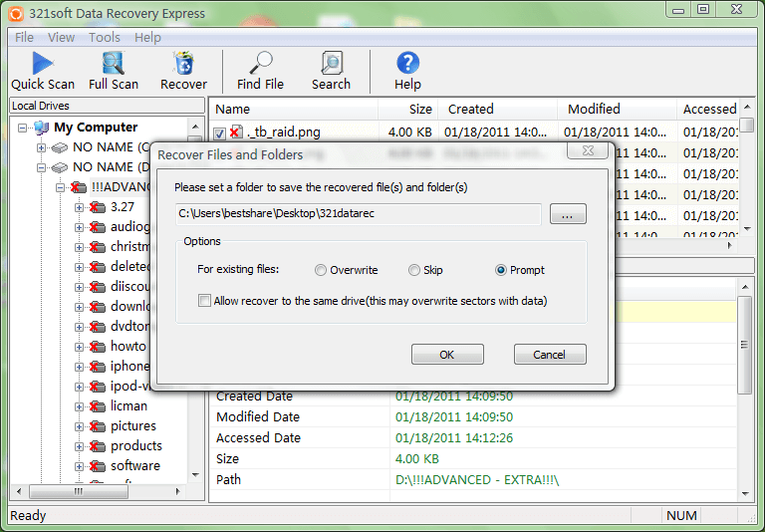
Task: Select the pictures folder in the tree
Action: [133, 426]
